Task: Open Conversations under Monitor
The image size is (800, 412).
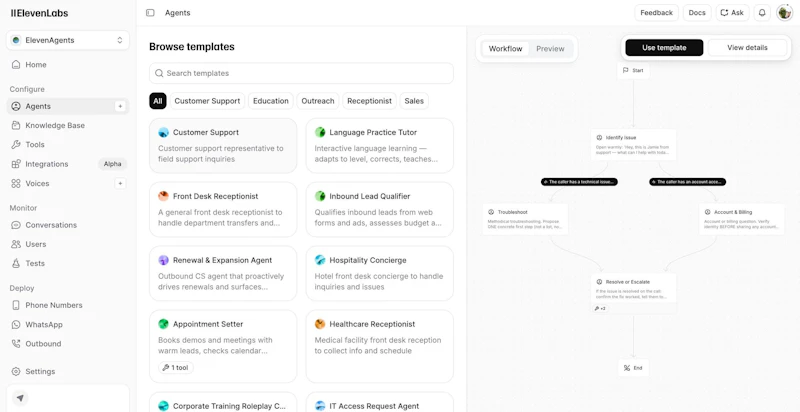Action: pos(67,225)
